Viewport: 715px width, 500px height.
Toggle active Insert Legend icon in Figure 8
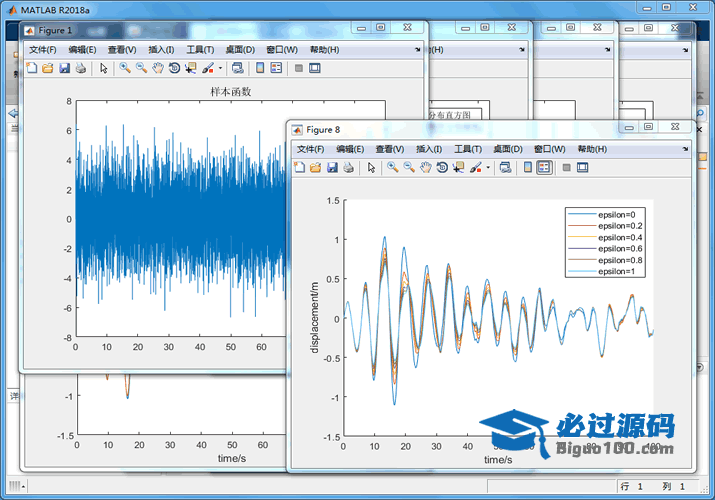pyautogui.click(x=544, y=168)
